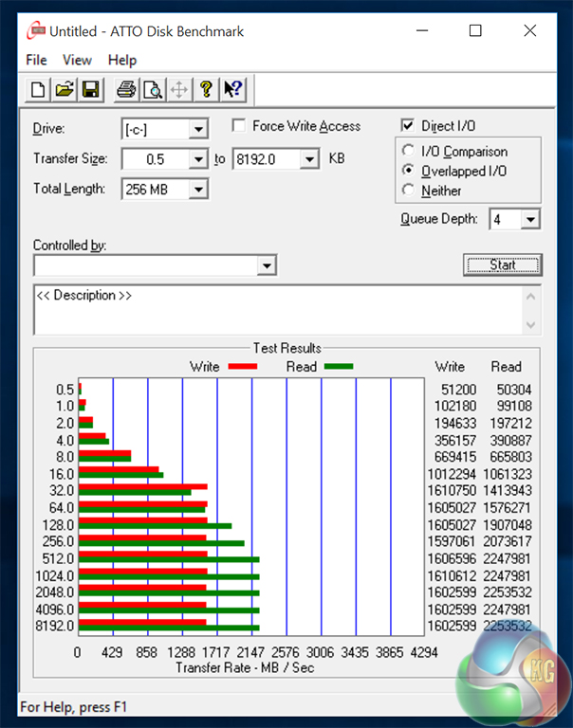Click the New document toolbar icon
This screenshot has width=573, height=728.
tap(38, 89)
